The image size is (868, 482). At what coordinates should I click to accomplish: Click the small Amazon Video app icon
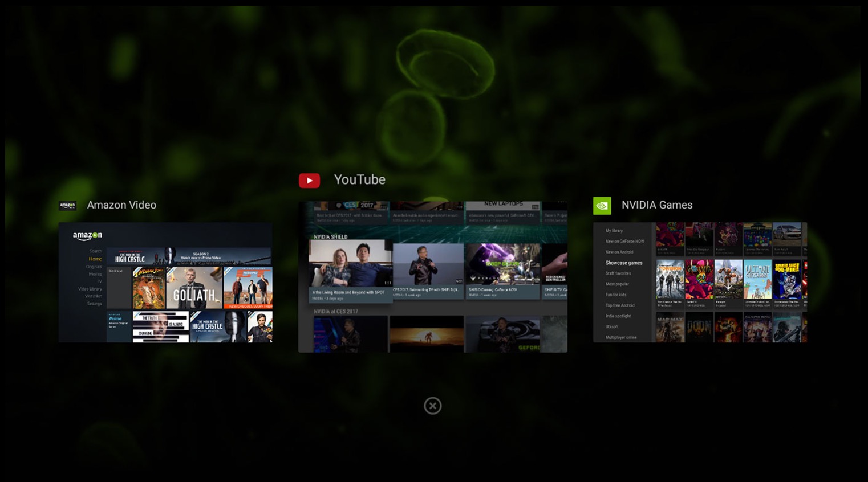pos(67,205)
